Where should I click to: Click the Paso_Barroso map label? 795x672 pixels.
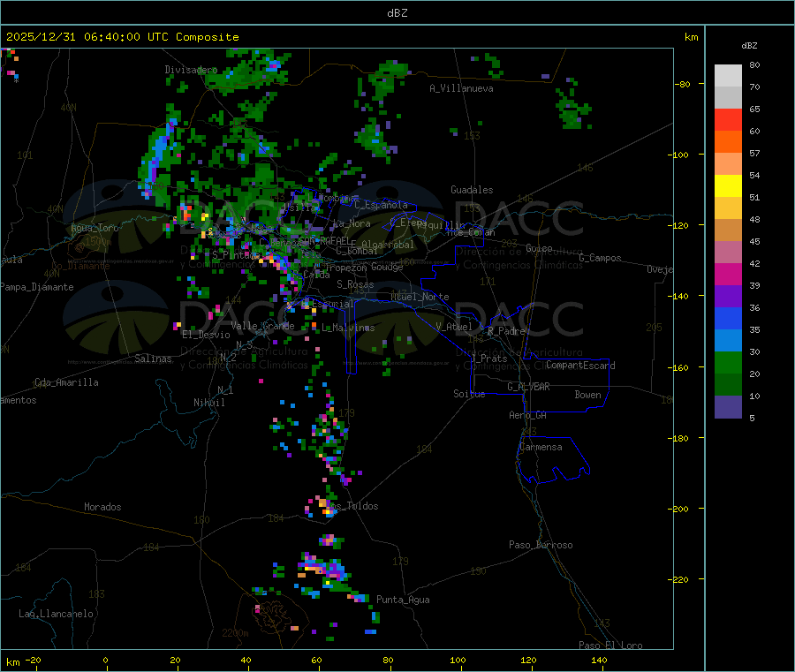pos(541,545)
